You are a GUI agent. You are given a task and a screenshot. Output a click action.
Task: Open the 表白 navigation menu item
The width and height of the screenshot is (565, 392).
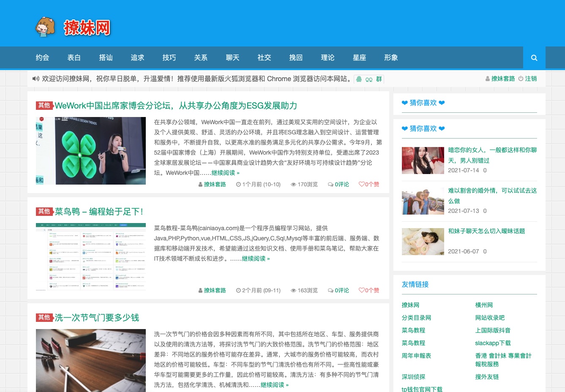coord(74,57)
